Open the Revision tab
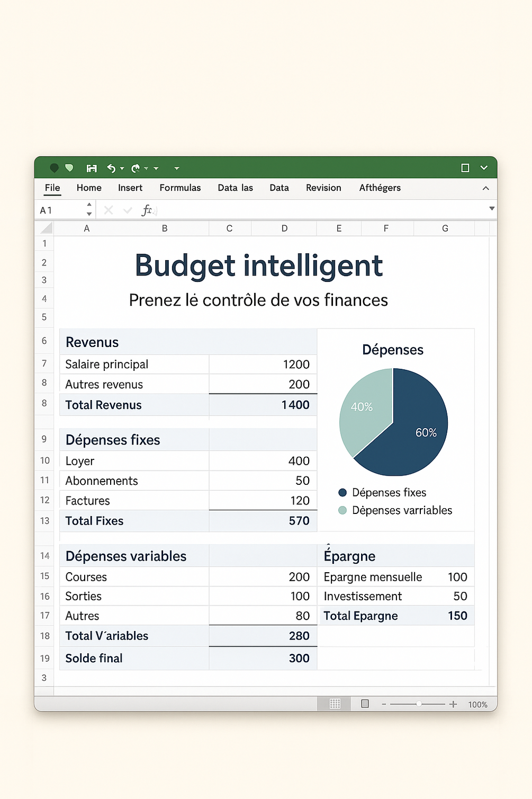The image size is (532, 799). (323, 188)
